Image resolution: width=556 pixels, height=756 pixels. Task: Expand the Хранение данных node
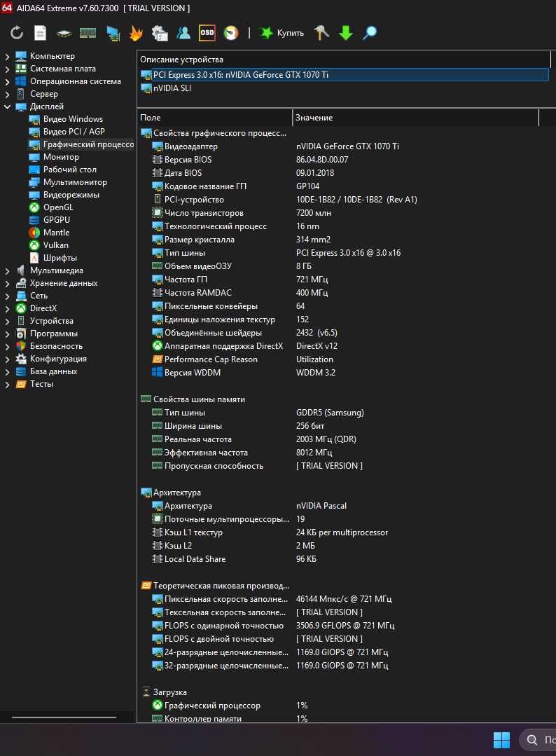[7, 284]
